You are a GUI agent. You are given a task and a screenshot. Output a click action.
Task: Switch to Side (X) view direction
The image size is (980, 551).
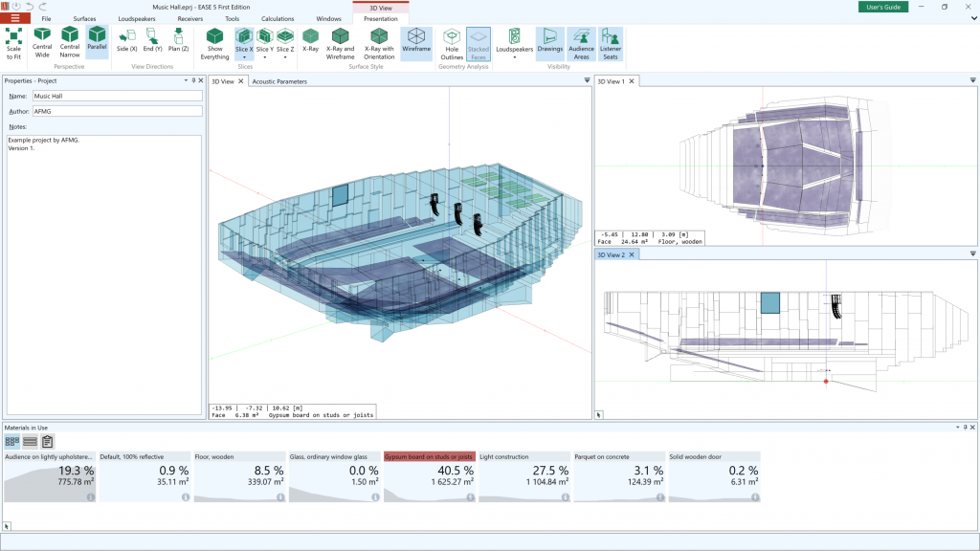[126, 40]
